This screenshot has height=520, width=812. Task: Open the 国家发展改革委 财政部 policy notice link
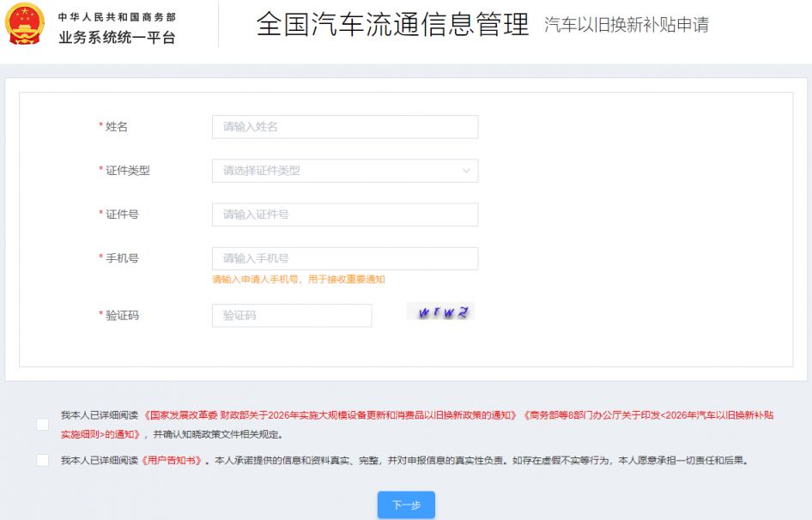[330, 415]
